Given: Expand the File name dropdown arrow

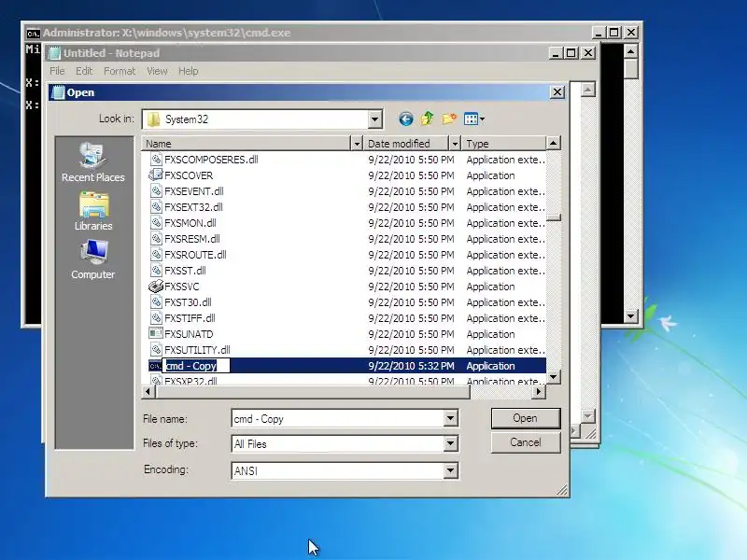Looking at the screenshot, I should click(450, 418).
